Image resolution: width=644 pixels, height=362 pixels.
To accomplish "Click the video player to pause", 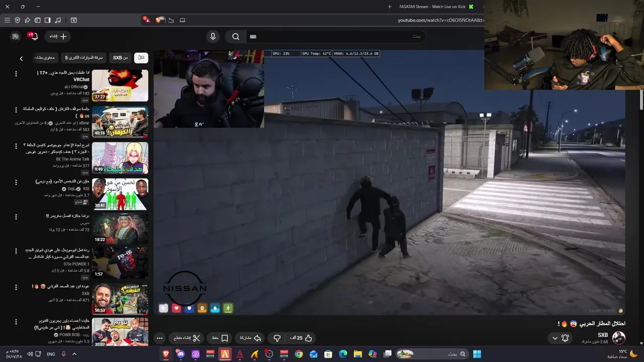I will point(389,182).
